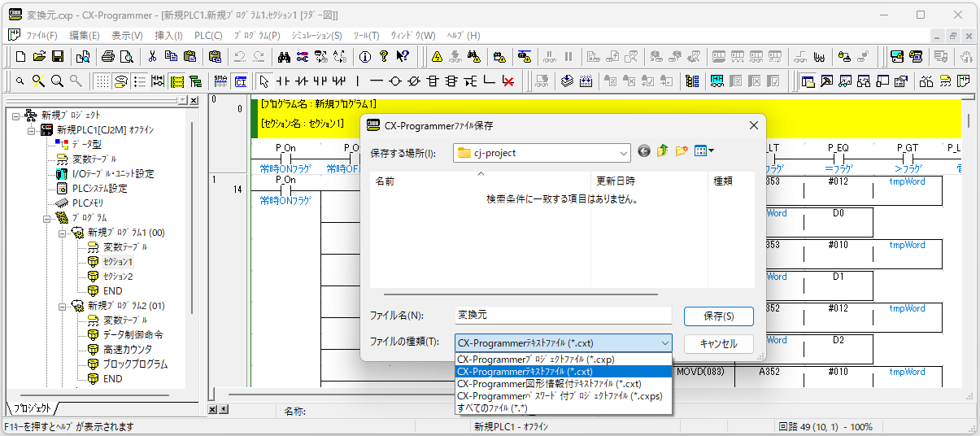980x436 pixels.
Task: Select 高速カウンタ section in tree
Action: click(127, 350)
